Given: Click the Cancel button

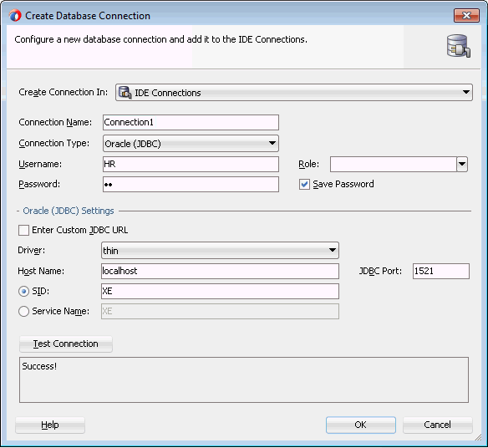Looking at the screenshot, I should 438,425.
